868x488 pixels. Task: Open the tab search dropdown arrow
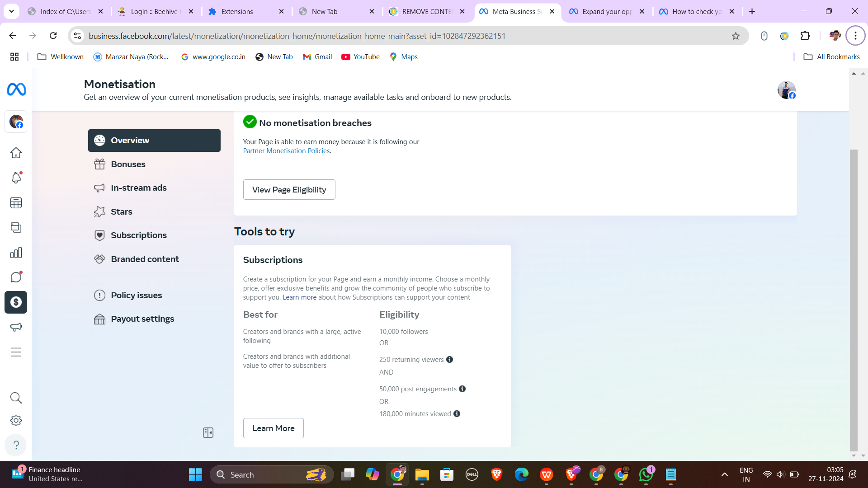(11, 11)
